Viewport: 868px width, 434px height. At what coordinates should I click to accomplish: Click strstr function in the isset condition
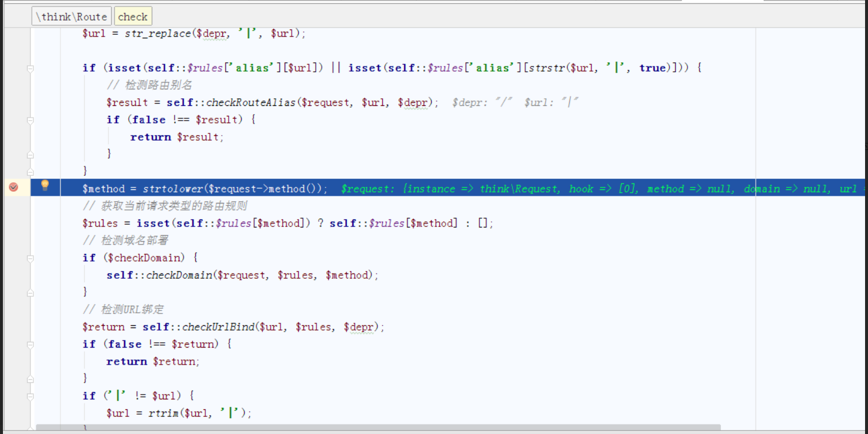(546, 68)
